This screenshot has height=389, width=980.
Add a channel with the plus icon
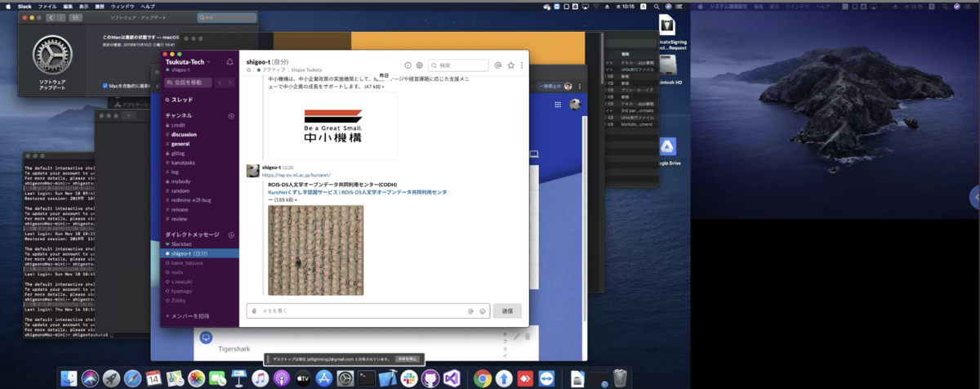(231, 116)
